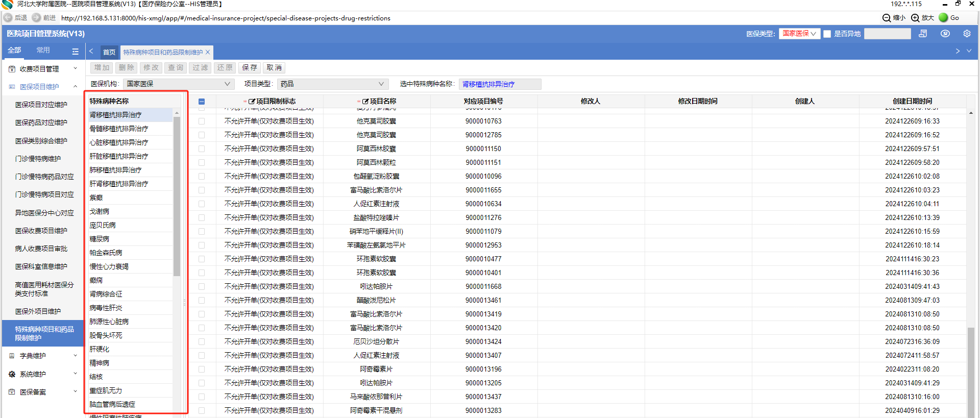
Task: Switch to the 全部 sidebar tab
Action: [14, 50]
